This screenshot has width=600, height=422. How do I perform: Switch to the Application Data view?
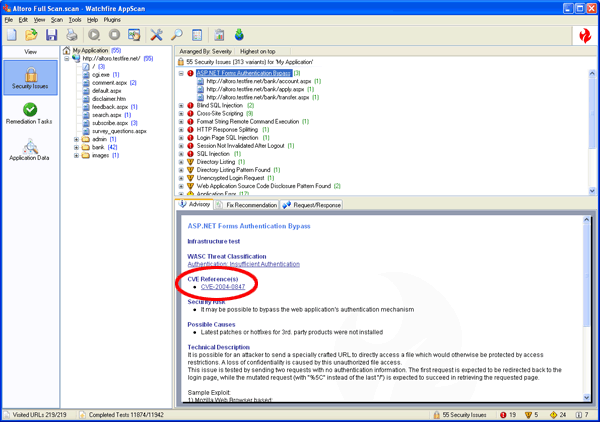point(30,149)
